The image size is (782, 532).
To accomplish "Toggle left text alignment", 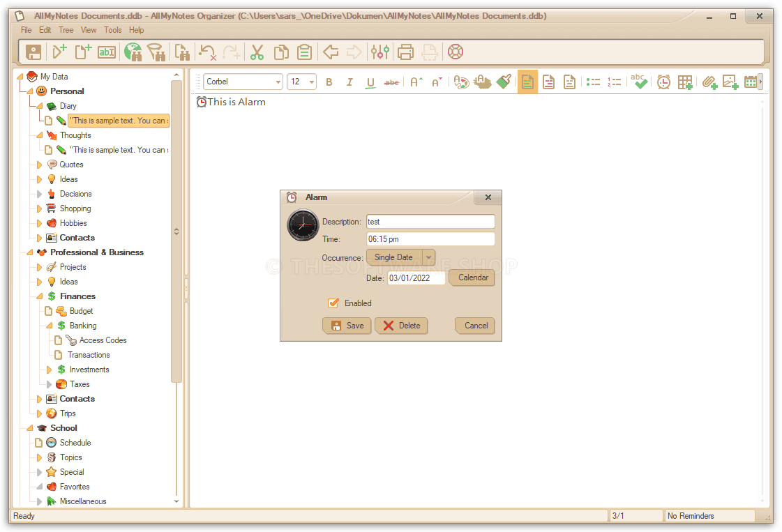I will point(527,82).
